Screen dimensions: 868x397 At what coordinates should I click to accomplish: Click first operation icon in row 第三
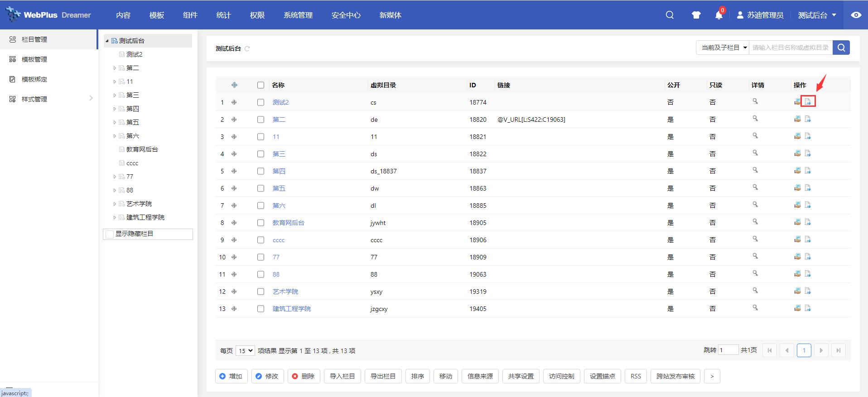pyautogui.click(x=797, y=153)
